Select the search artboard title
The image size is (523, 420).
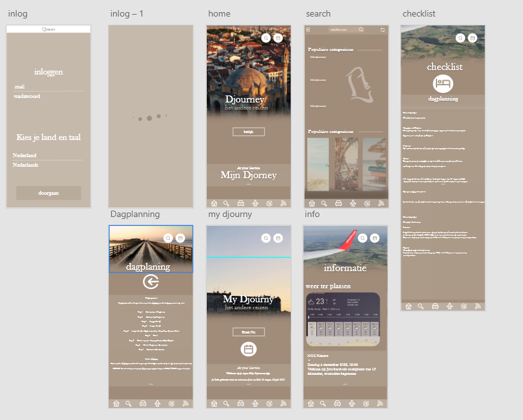click(318, 13)
